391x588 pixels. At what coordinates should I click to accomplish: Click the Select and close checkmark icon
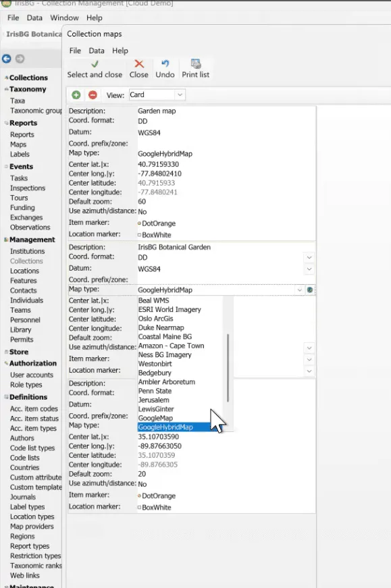coord(95,64)
